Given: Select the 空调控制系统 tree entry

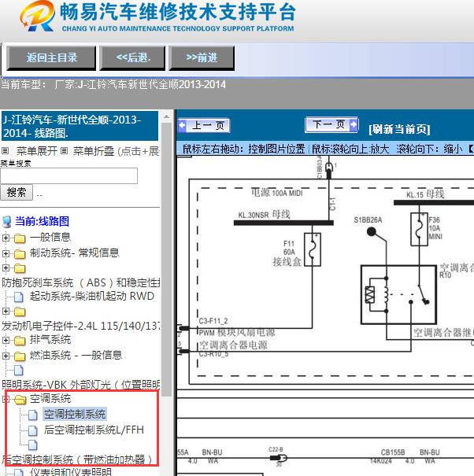Looking at the screenshot, I should pyautogui.click(x=75, y=415).
